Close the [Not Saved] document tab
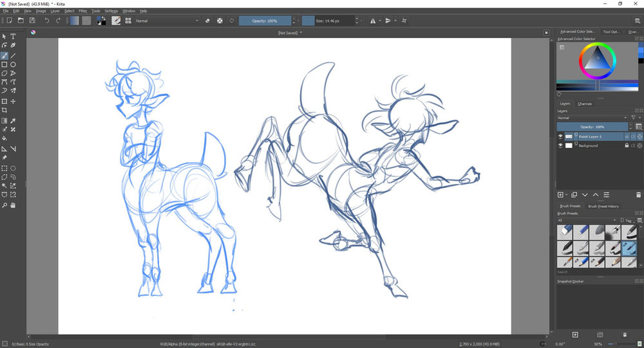This screenshot has width=644, height=348. click(x=546, y=32)
